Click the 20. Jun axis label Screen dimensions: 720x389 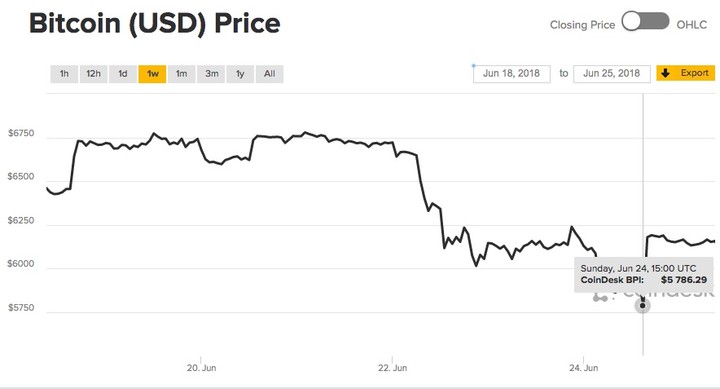201,368
